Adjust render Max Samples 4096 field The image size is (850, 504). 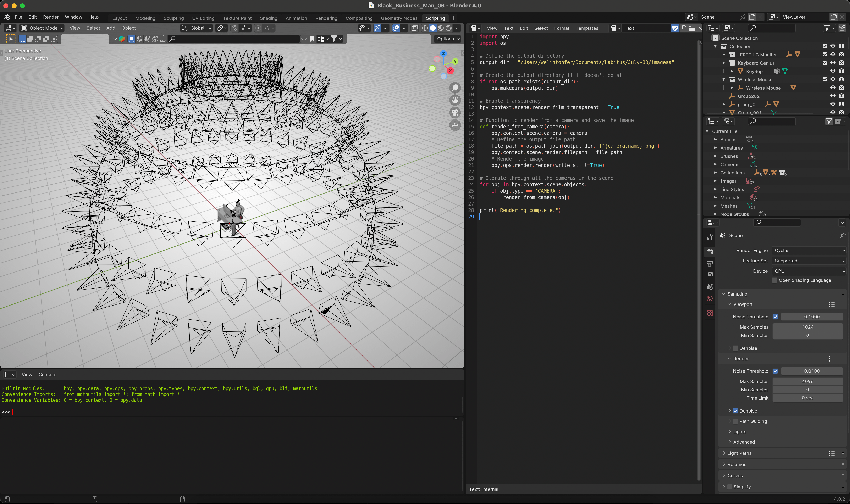[807, 381]
